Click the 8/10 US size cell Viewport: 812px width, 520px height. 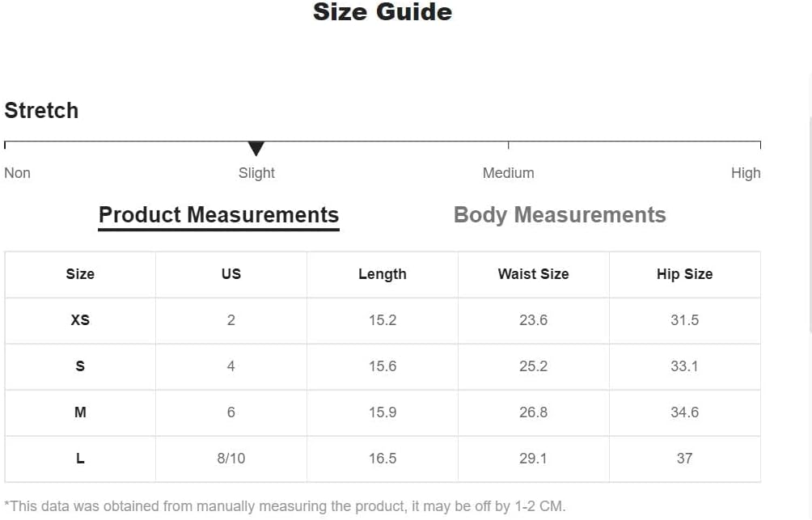pyautogui.click(x=231, y=459)
